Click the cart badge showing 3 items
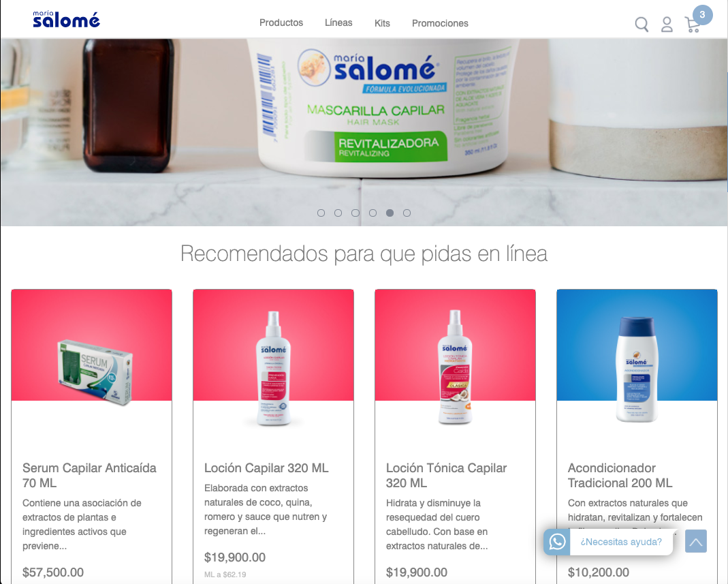This screenshot has width=728, height=584. (x=702, y=15)
